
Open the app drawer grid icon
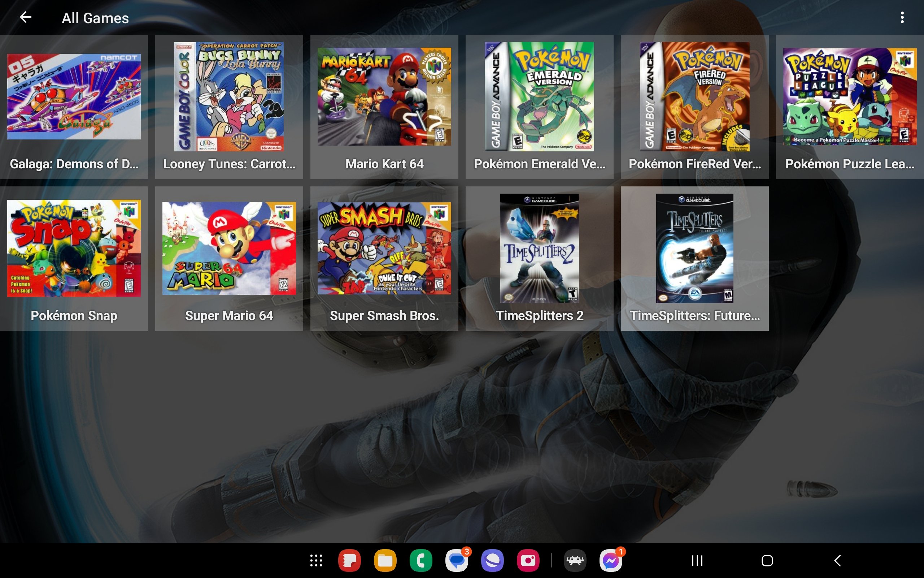click(316, 561)
